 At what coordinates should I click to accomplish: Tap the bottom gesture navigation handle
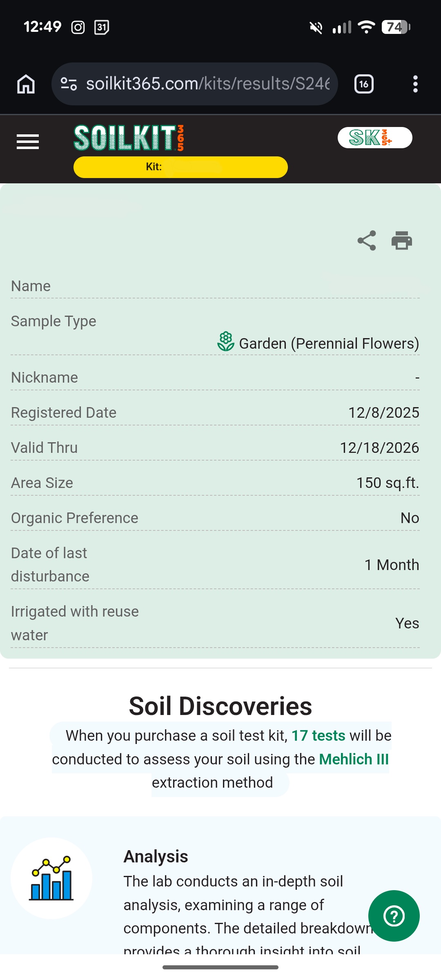[220, 967]
